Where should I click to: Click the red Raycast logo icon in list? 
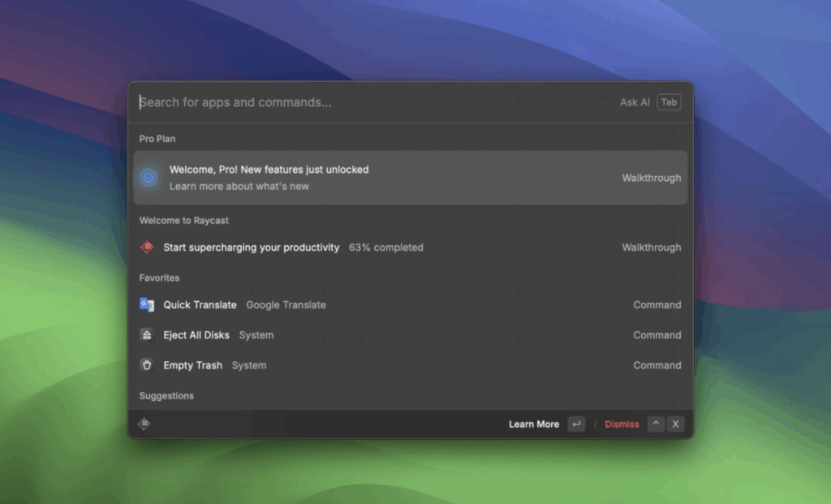[147, 247]
